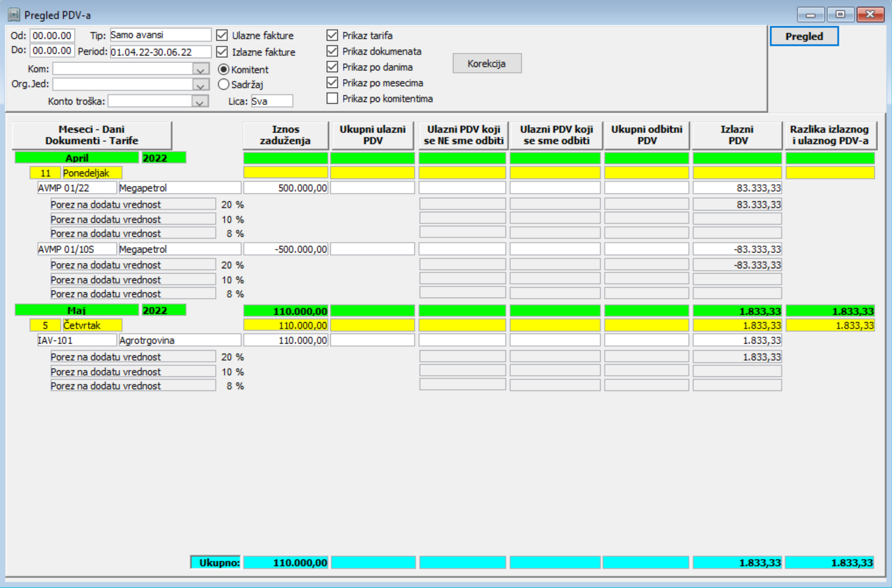Toggle the Izlazne fakture checkbox
The width and height of the screenshot is (892, 588).
(x=222, y=52)
